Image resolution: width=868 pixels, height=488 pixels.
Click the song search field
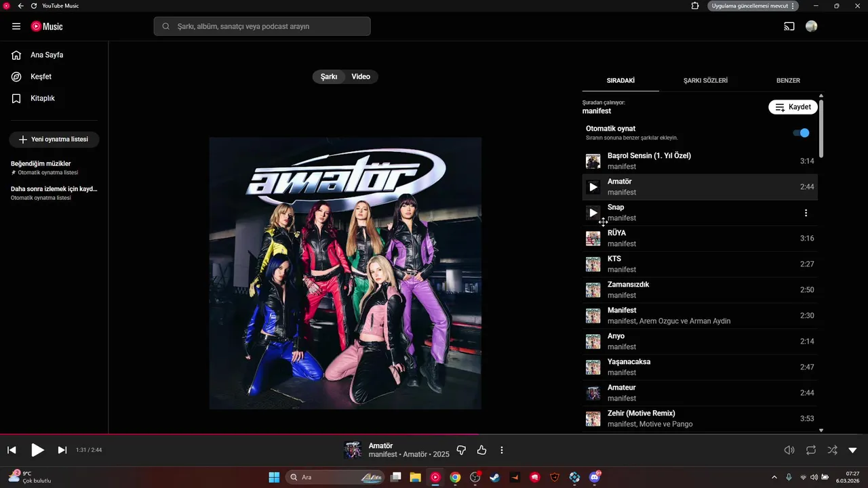(x=262, y=26)
